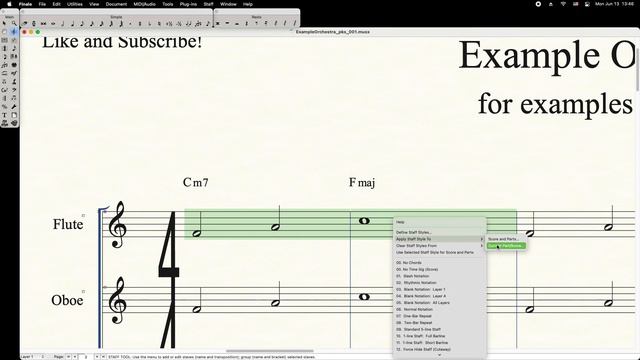The height and width of the screenshot is (360, 640).
Task: Choose the sixteenth note duration
Action: coord(92,24)
